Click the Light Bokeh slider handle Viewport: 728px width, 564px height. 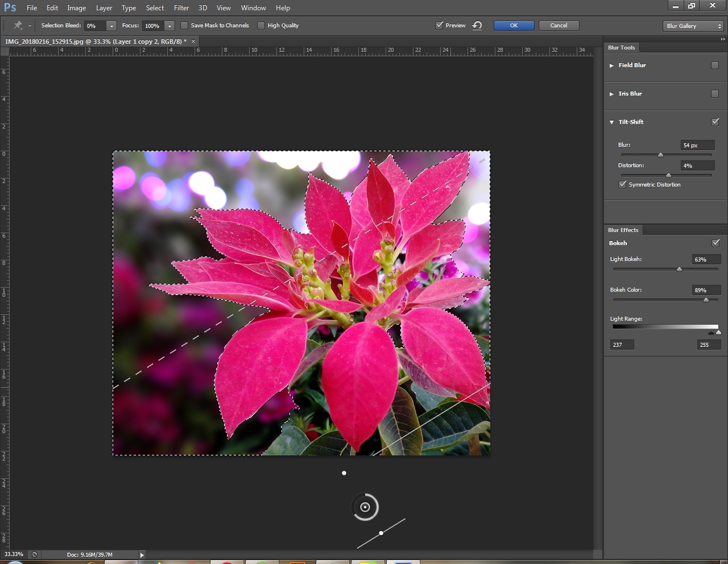tap(679, 269)
